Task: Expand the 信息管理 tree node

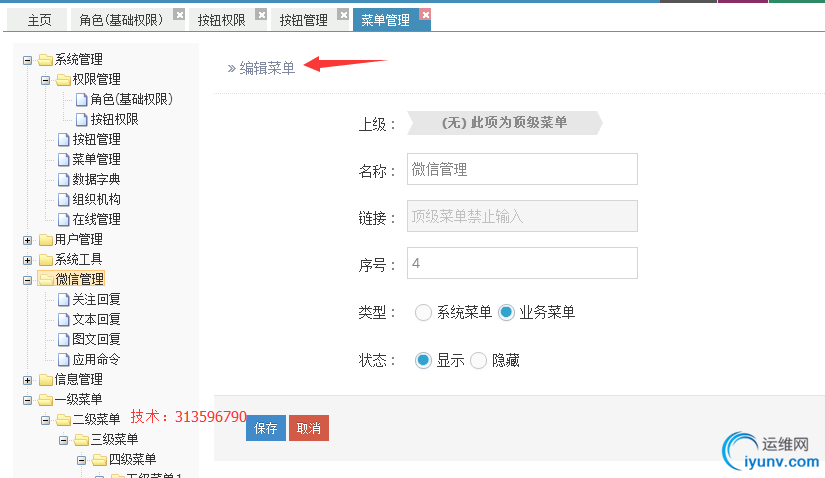Action: (27, 381)
